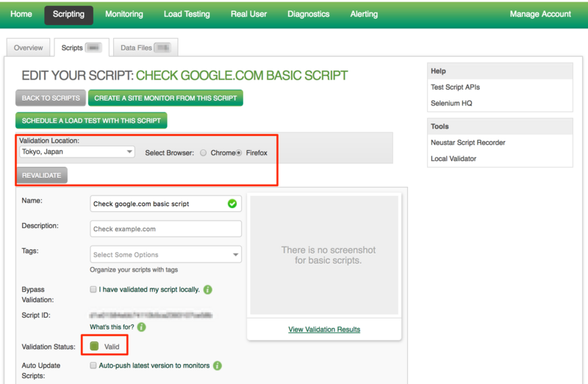Select the Firefox browser radio button
Image resolution: width=588 pixels, height=384 pixels.
coord(239,153)
